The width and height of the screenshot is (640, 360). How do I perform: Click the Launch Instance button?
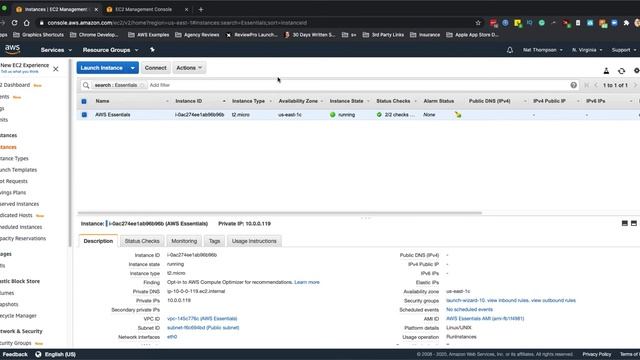click(102, 68)
